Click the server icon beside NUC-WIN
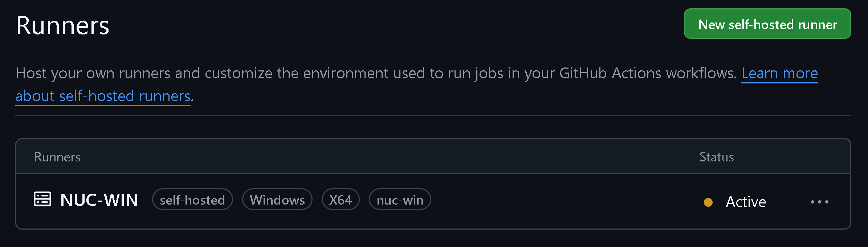The height and width of the screenshot is (247, 868). coord(42,199)
